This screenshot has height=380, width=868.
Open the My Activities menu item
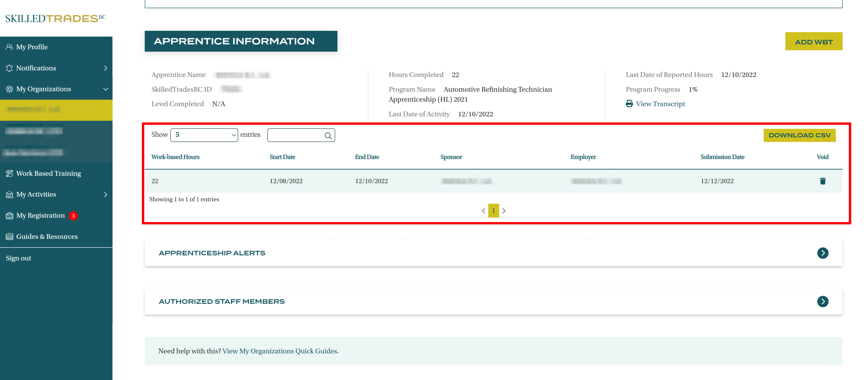pos(36,195)
